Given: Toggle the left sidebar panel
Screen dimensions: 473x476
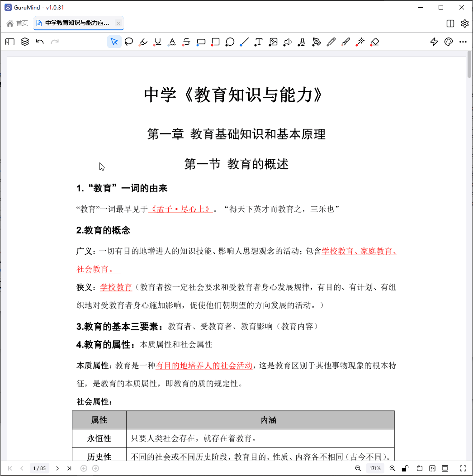Looking at the screenshot, I should [9, 42].
